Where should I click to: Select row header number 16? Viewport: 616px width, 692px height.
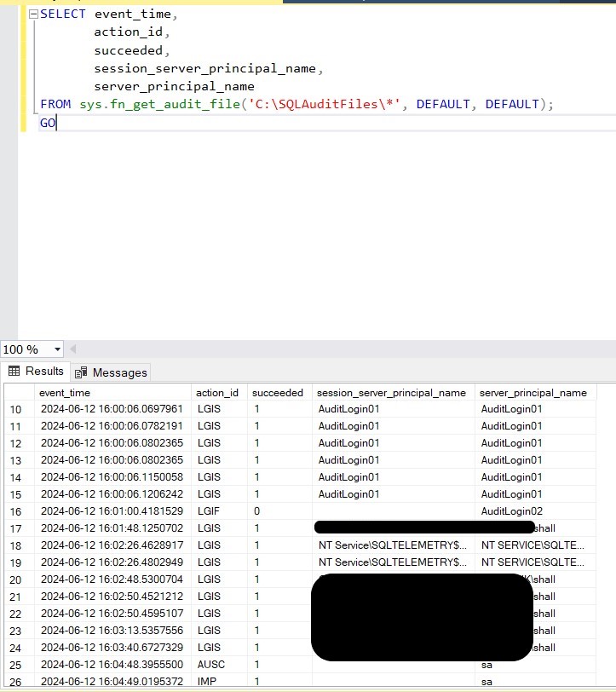click(19, 511)
